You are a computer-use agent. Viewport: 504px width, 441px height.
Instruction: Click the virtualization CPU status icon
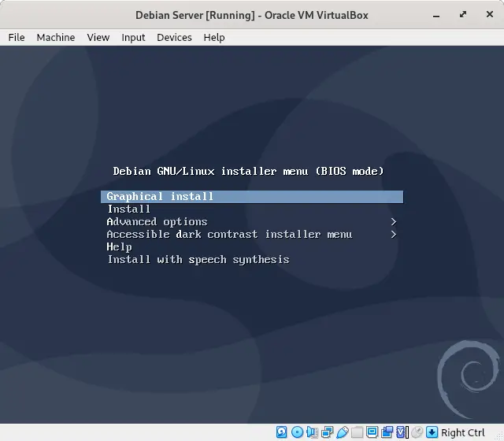[x=402, y=432]
